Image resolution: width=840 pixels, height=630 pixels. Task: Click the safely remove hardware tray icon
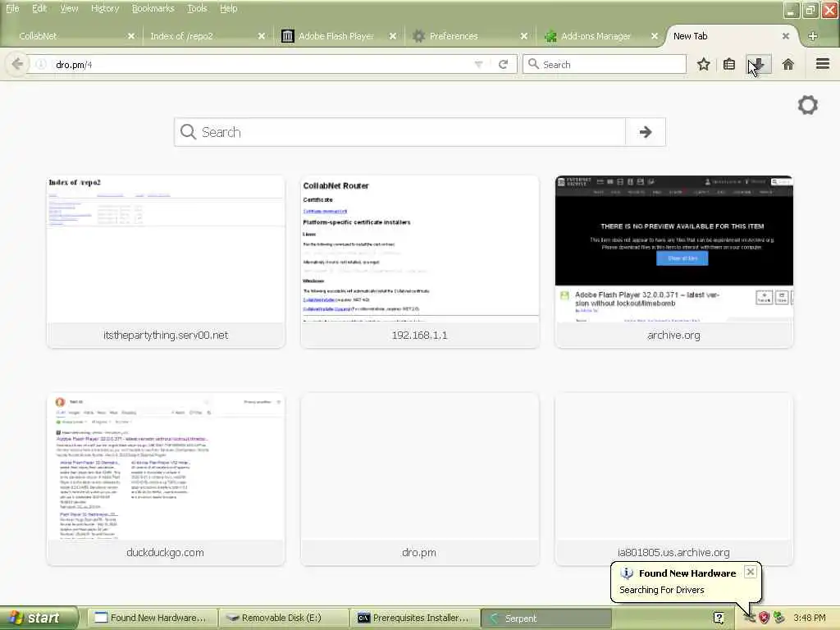778,618
